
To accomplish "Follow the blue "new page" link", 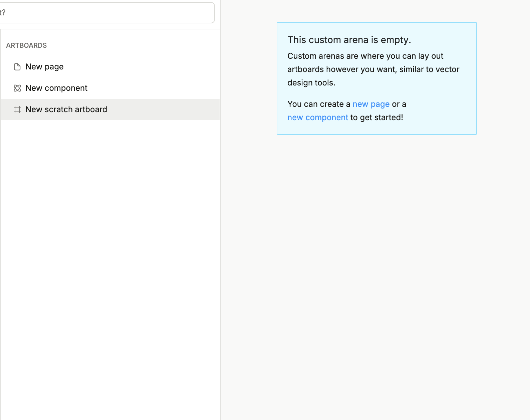I will pos(371,104).
